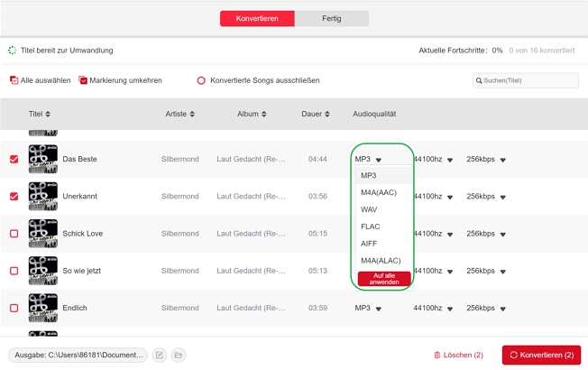Open MP3 format dropdown for Endlich
This screenshot has height=370, width=588.
click(x=379, y=309)
